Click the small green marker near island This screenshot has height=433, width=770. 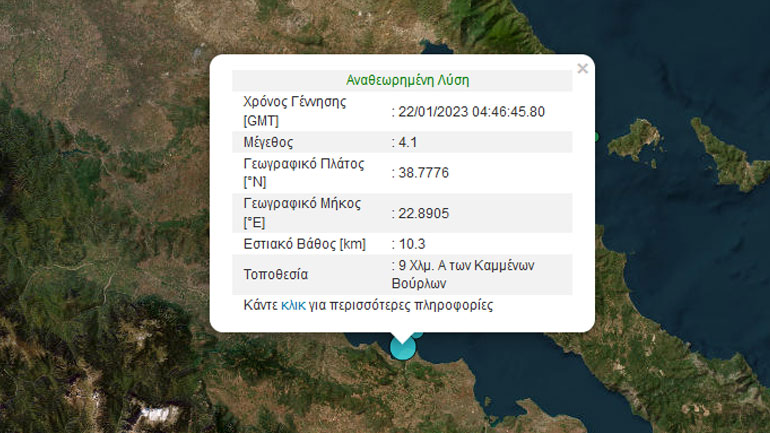click(x=597, y=136)
